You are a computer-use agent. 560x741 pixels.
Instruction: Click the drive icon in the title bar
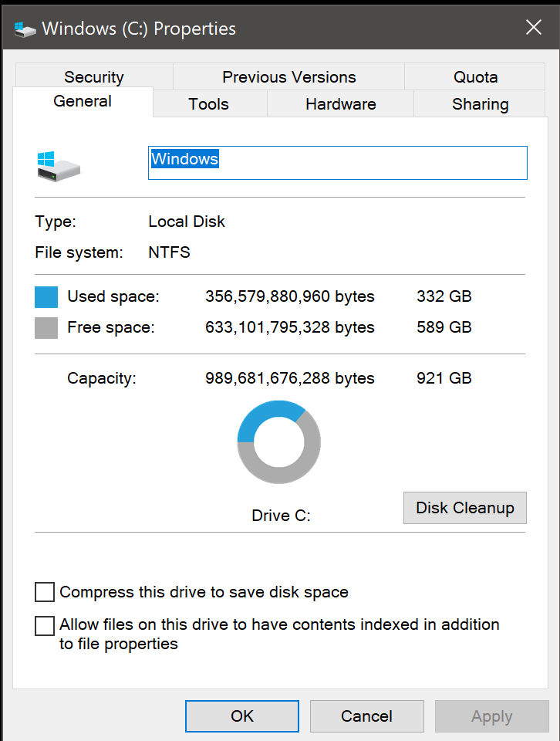point(25,29)
